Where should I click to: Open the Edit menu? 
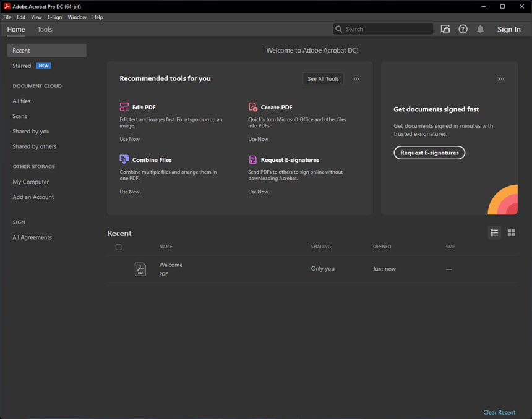point(21,17)
